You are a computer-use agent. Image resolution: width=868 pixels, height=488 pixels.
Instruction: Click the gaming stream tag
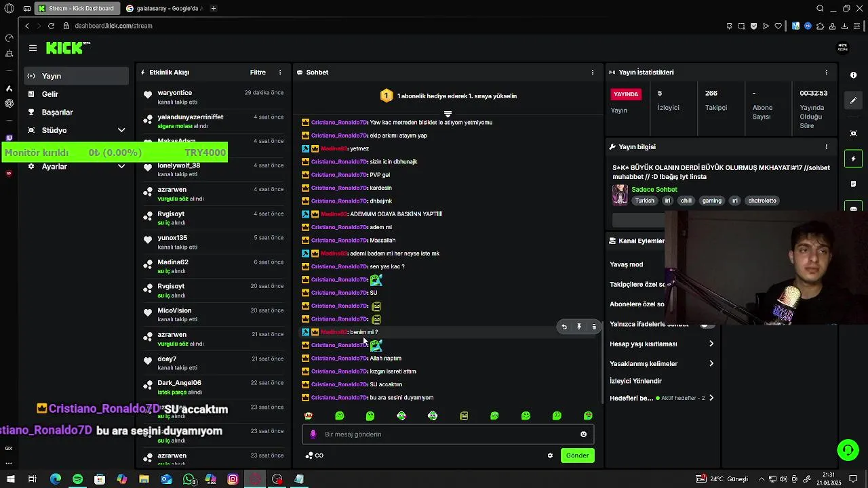point(711,201)
